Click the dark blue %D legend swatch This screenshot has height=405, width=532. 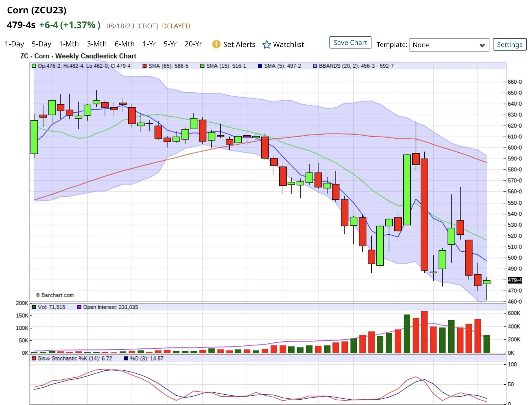coord(126,358)
